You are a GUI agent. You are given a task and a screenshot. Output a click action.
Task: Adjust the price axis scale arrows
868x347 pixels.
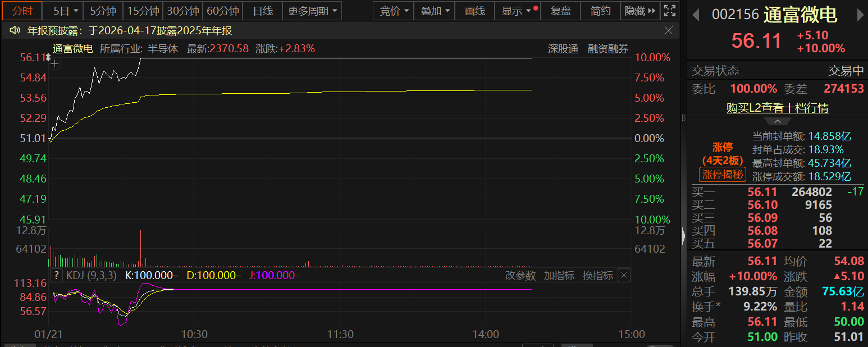click(x=48, y=57)
